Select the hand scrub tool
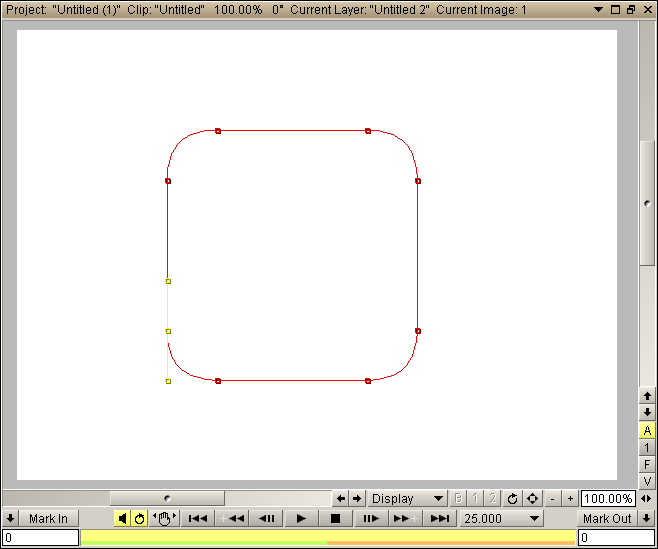 (x=164, y=518)
